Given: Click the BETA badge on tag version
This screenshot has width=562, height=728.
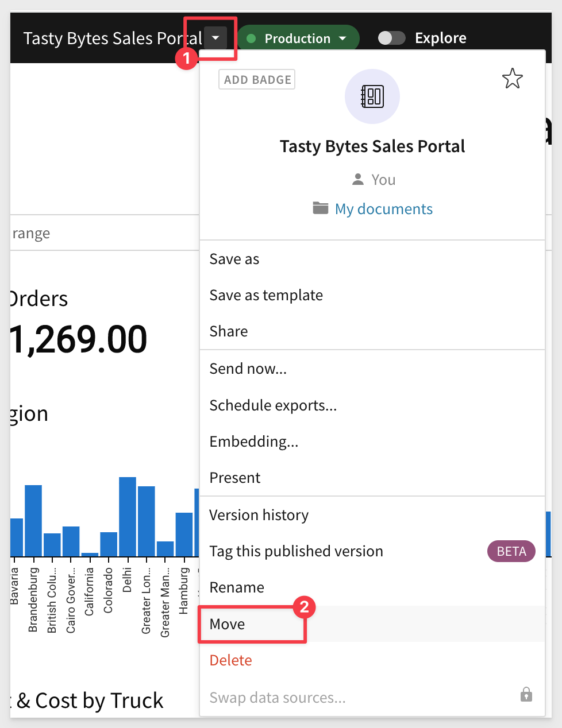Looking at the screenshot, I should tap(511, 551).
